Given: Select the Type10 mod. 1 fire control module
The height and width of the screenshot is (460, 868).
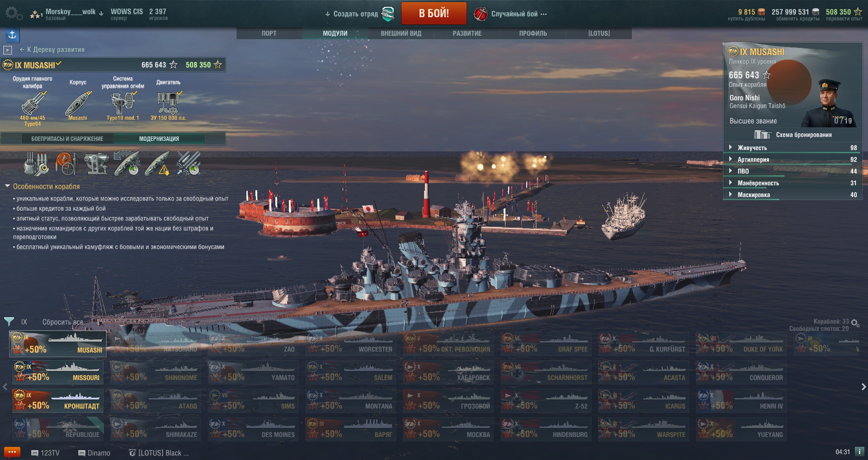Looking at the screenshot, I should tap(123, 103).
